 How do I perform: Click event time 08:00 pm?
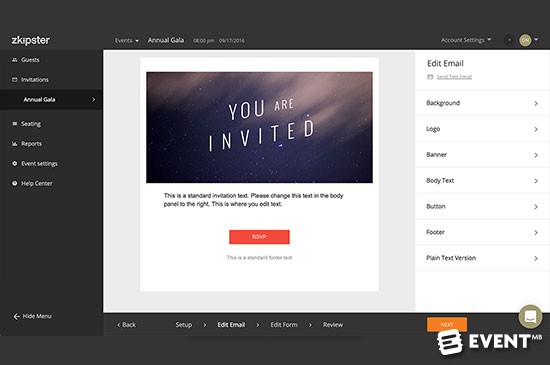point(203,41)
